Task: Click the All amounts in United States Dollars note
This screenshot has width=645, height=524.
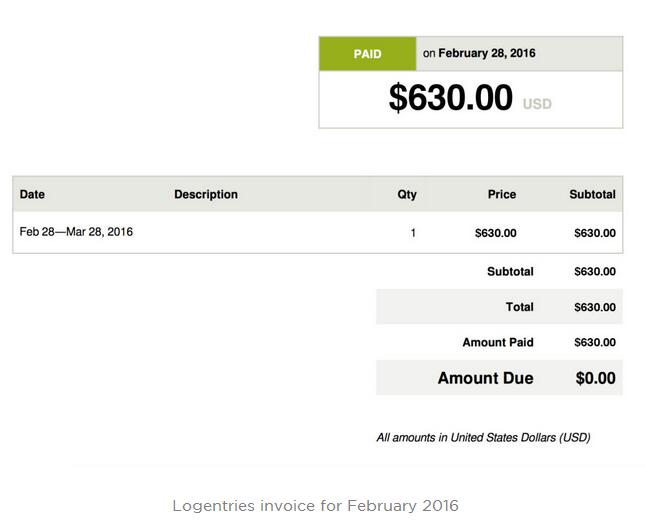Action: pyautogui.click(x=483, y=437)
